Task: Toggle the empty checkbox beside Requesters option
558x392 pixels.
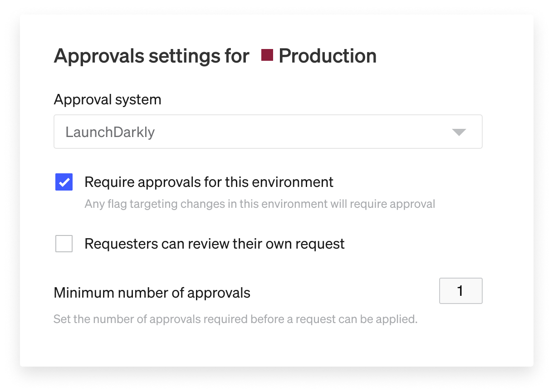Action: [x=64, y=244]
